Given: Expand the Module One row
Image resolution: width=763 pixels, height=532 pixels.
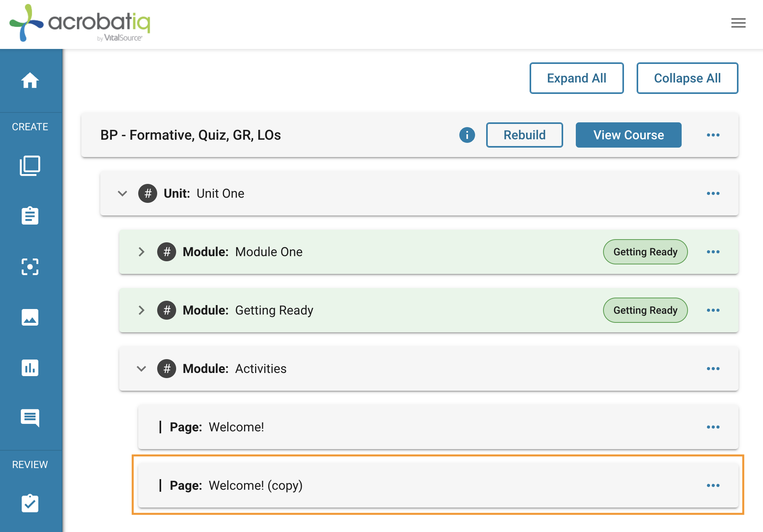Looking at the screenshot, I should 428,252.
